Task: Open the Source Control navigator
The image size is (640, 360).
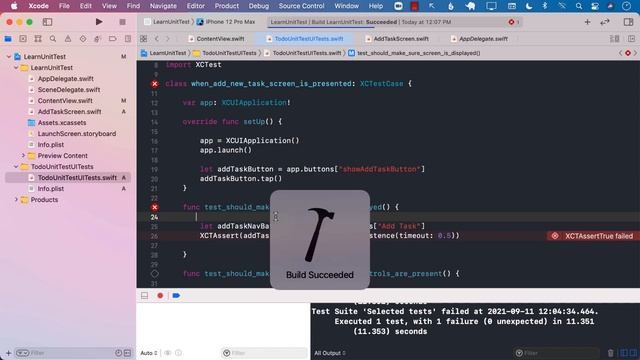Action: pyautogui.click(x=23, y=39)
